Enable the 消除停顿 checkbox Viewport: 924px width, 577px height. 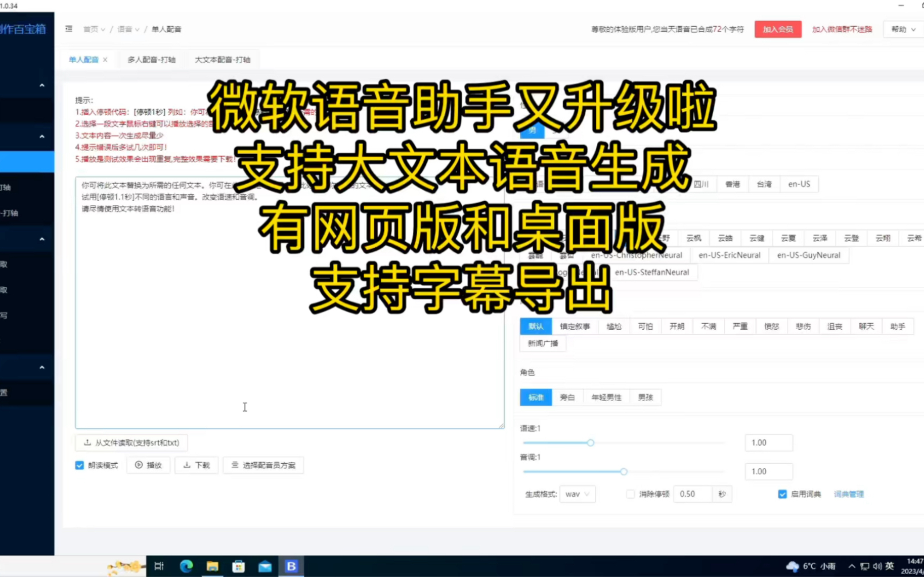click(631, 494)
